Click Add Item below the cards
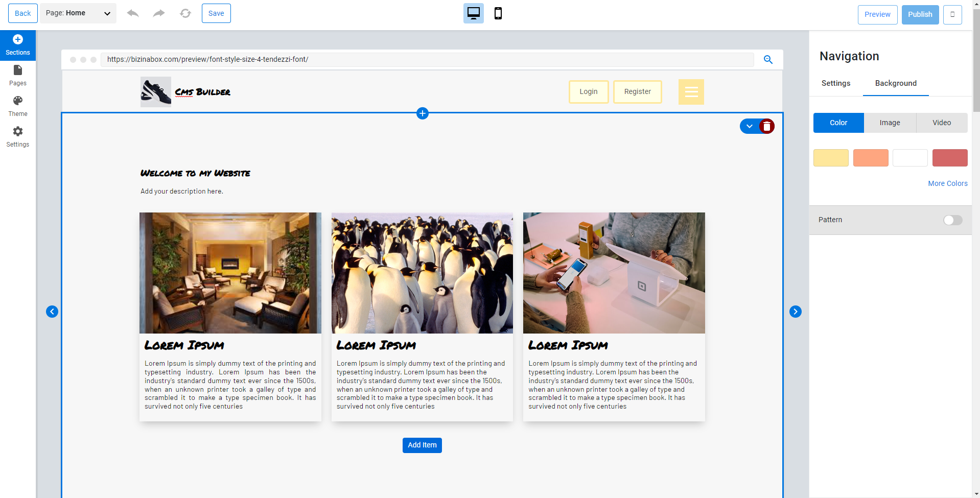The height and width of the screenshot is (498, 980). (x=422, y=445)
